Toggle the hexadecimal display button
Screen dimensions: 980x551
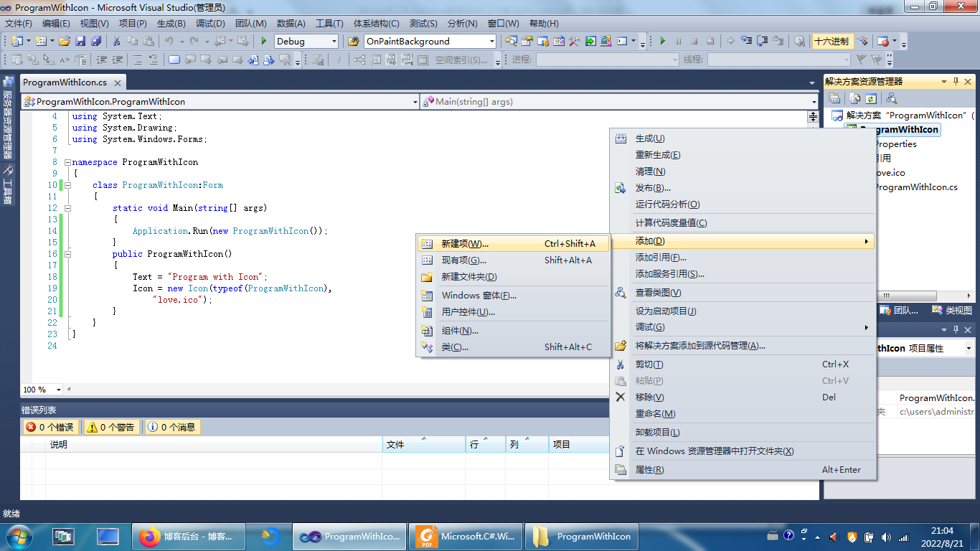(831, 41)
